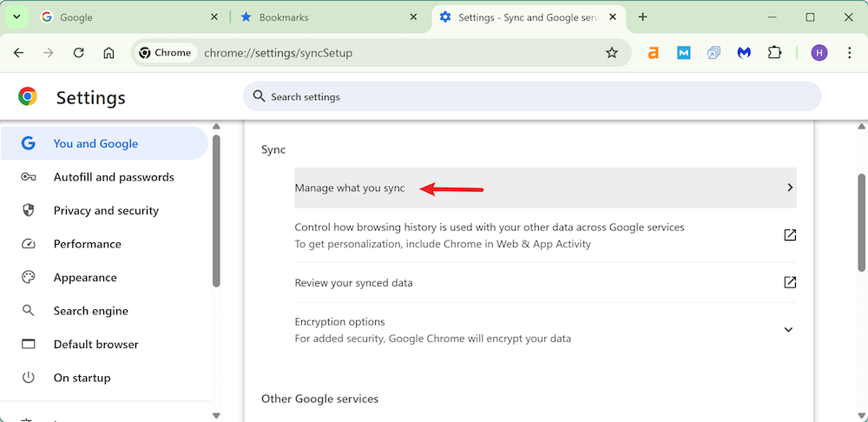Open the profile avatar H
This screenshot has width=868, height=422.
click(x=819, y=53)
